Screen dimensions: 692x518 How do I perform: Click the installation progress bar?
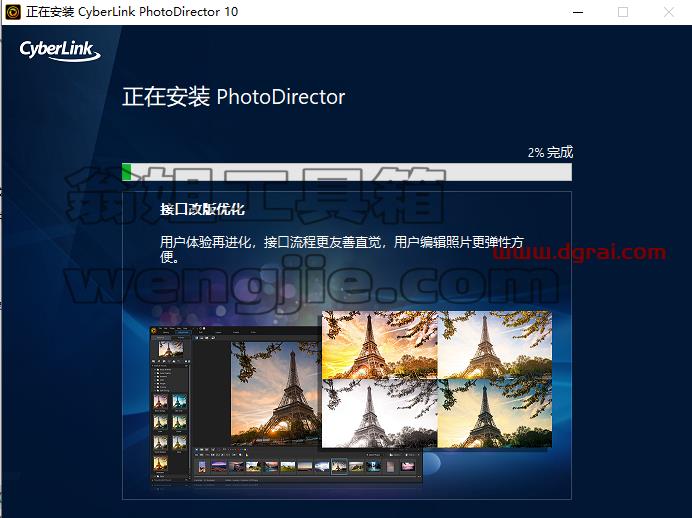[347, 172]
